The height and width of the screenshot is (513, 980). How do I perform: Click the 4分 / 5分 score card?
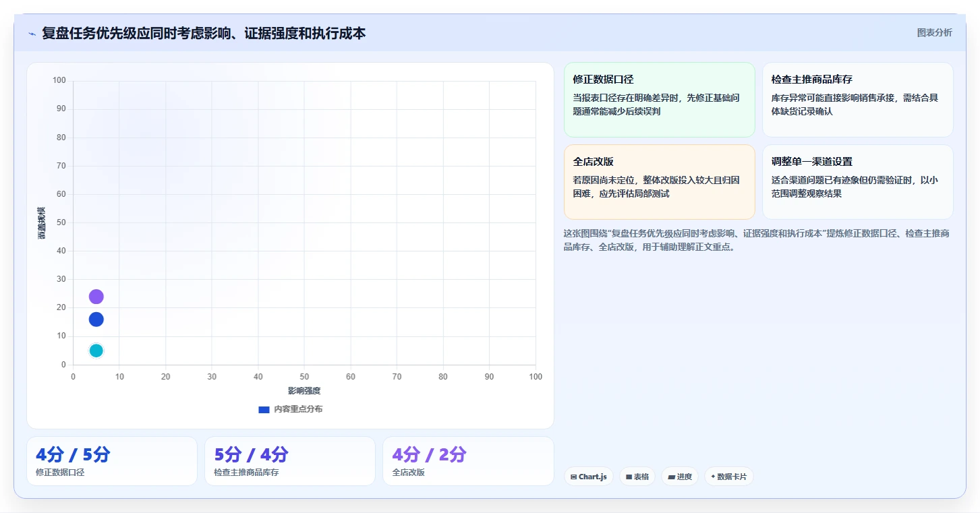pyautogui.click(x=112, y=461)
